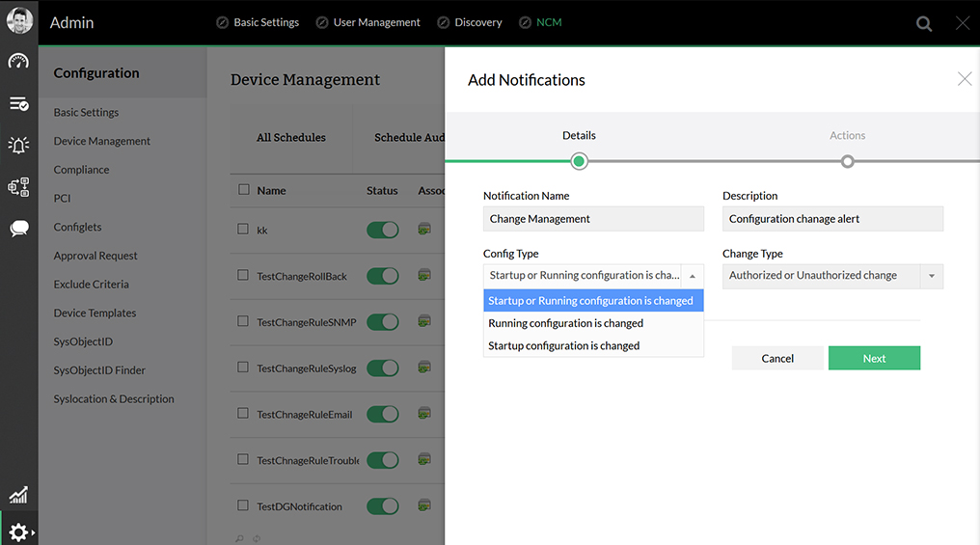Toggle status switch for TestChangeRollBack
The image size is (980, 545).
coord(383,276)
